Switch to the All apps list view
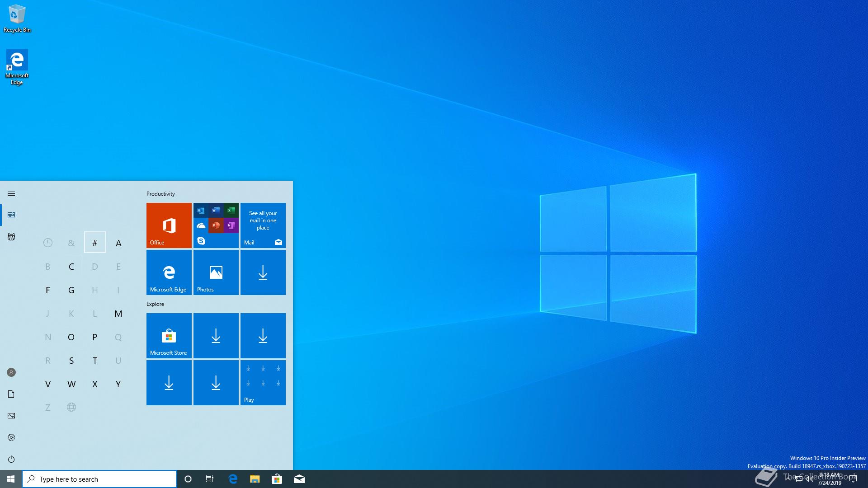This screenshot has height=488, width=868. pyautogui.click(x=11, y=237)
